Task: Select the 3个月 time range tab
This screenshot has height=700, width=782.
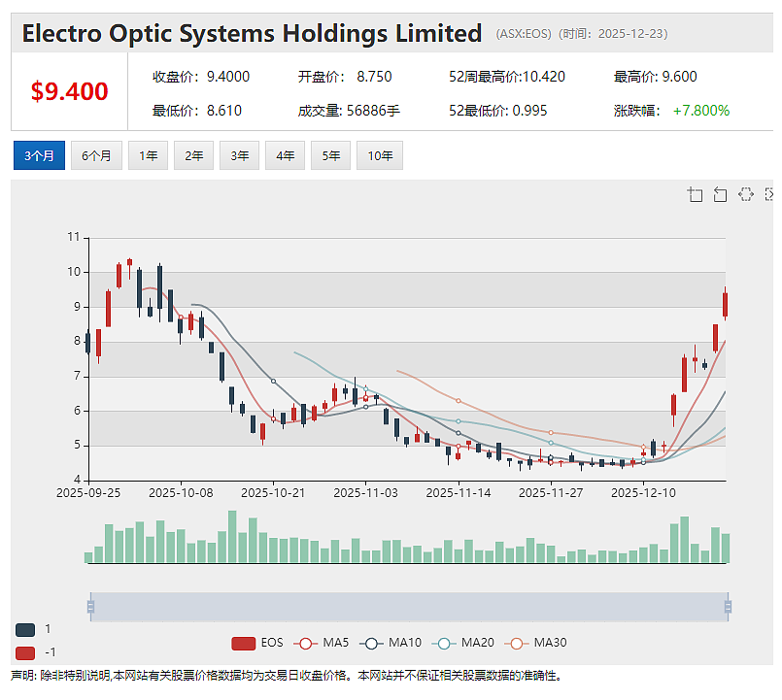Action: point(39,155)
